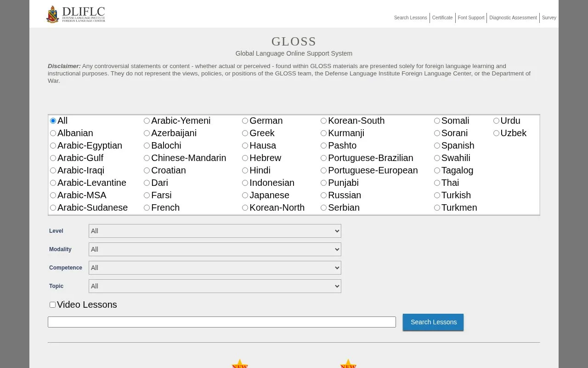Select the All languages radio button
This screenshot has height=368, width=588.
click(x=53, y=121)
